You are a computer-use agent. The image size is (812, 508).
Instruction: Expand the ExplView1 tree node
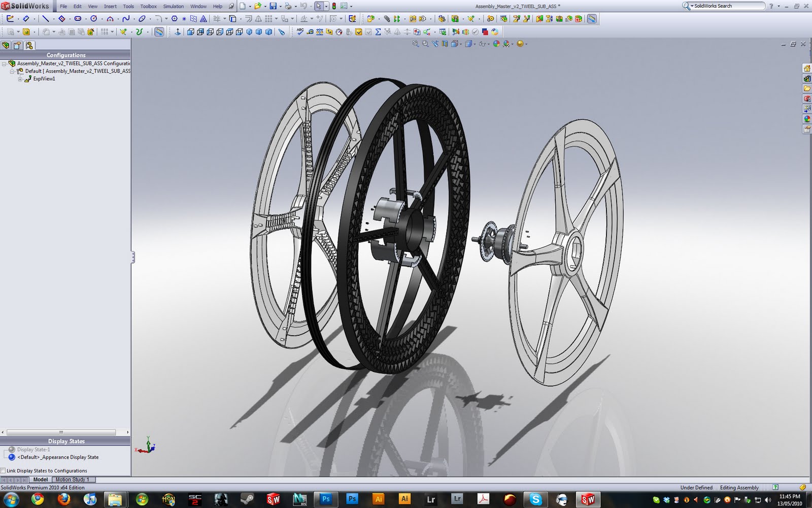(x=19, y=79)
